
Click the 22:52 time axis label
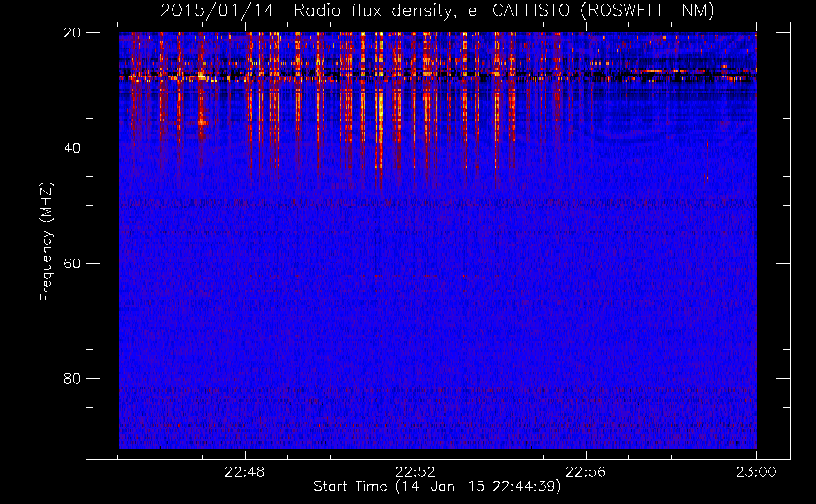pos(415,472)
